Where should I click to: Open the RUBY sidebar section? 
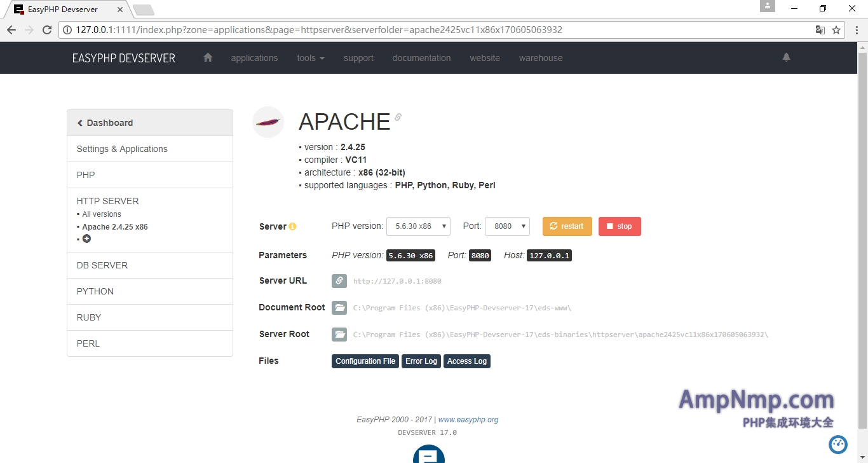pyautogui.click(x=150, y=317)
